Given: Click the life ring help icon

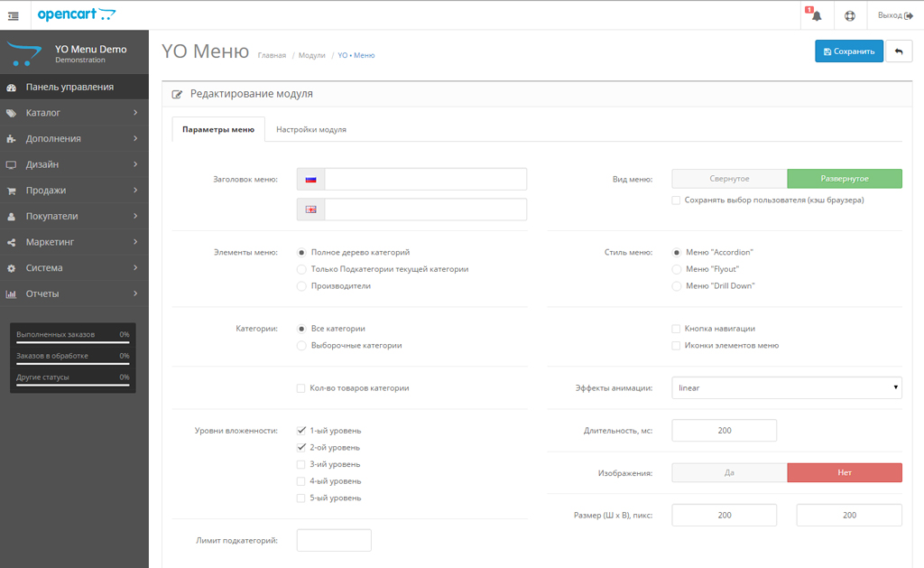Looking at the screenshot, I should click(849, 15).
